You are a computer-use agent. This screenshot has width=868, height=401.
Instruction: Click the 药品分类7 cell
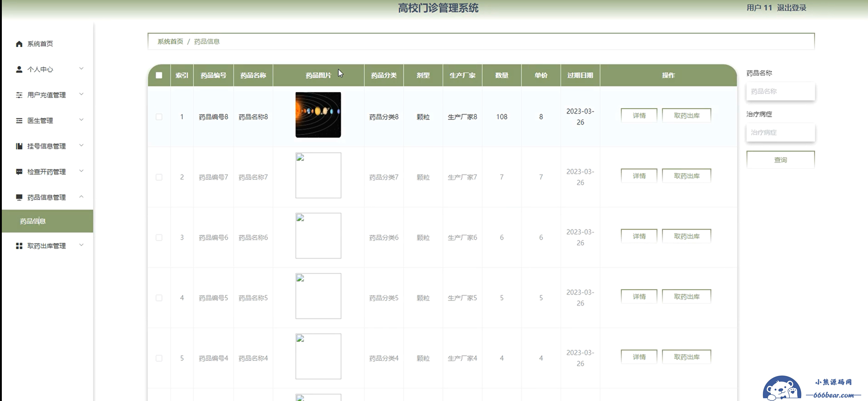(x=384, y=177)
